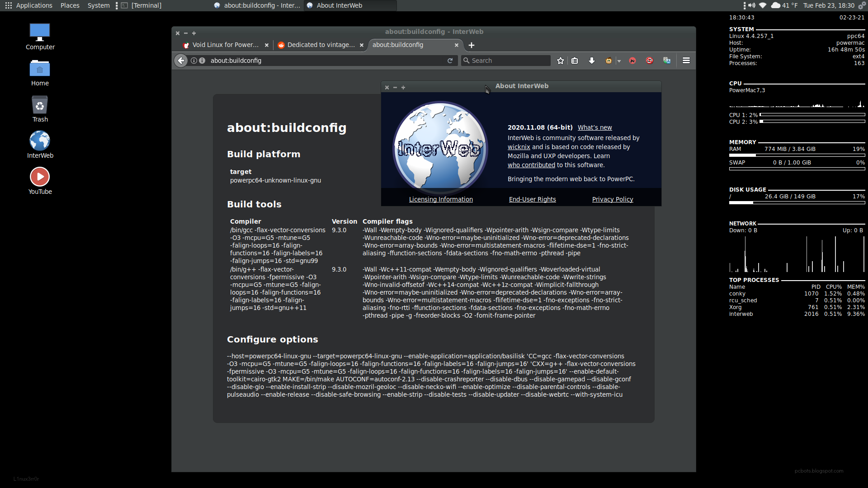Open the red blocked-circle extension icon

point(650,61)
